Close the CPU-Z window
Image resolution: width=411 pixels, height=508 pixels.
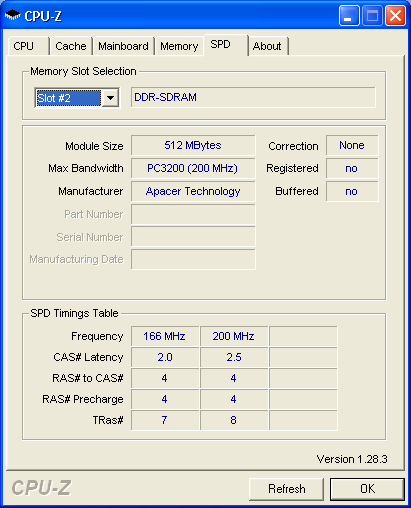pyautogui.click(x=395, y=15)
